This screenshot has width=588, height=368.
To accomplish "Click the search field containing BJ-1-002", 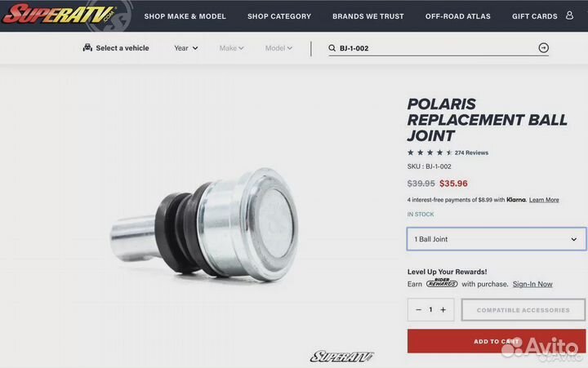I will coord(438,48).
